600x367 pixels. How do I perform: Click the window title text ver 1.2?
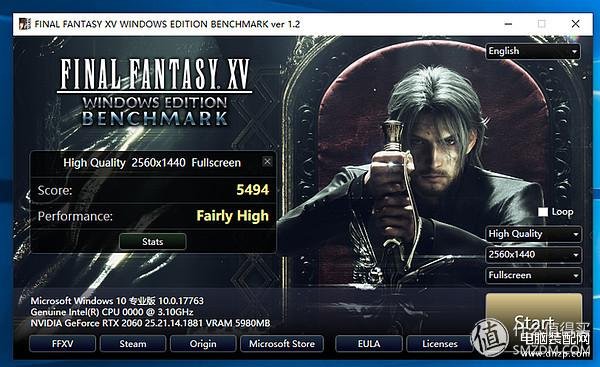pos(285,24)
